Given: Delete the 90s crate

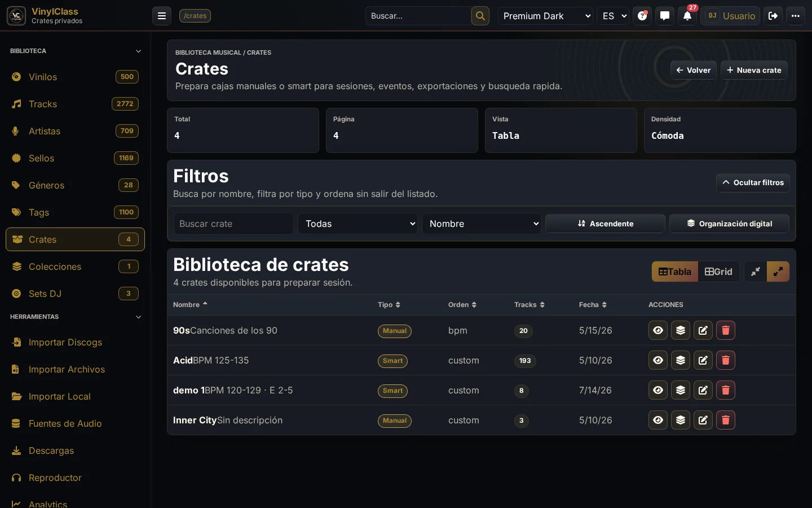Looking at the screenshot, I should click(x=726, y=330).
